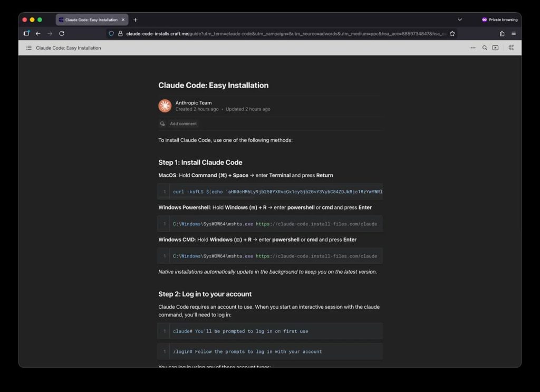Bookmark this page with the star icon
This screenshot has height=392, width=540.
(x=452, y=33)
